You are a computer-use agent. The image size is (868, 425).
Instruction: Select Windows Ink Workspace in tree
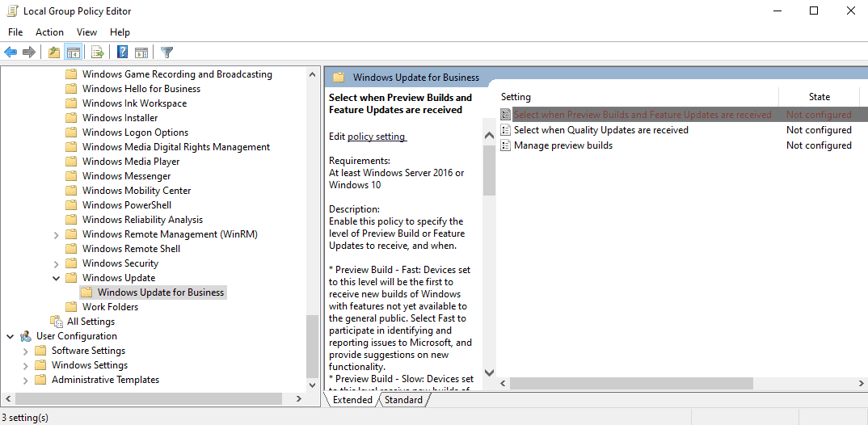tap(134, 103)
